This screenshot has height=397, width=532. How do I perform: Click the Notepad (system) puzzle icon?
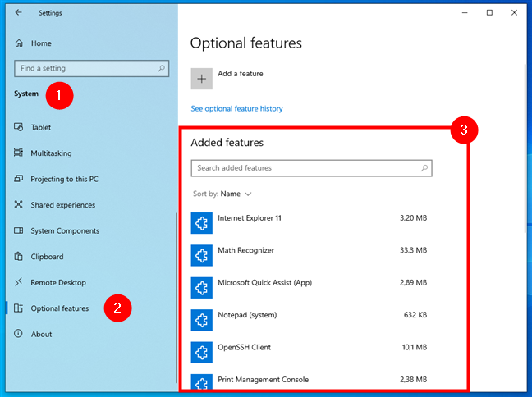click(x=201, y=320)
